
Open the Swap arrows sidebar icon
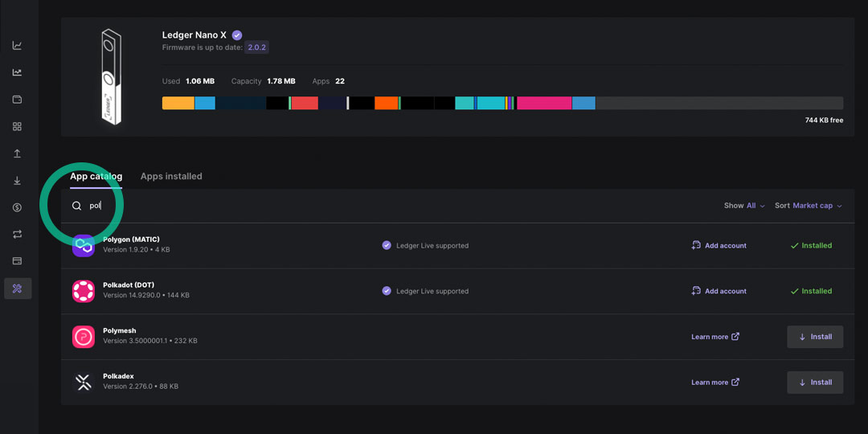click(x=17, y=234)
